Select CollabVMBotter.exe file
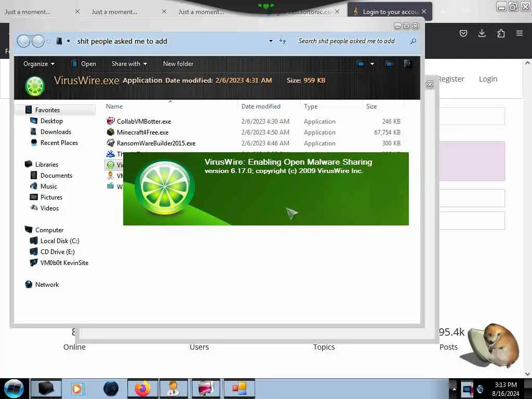This screenshot has width=532, height=399. click(x=144, y=122)
